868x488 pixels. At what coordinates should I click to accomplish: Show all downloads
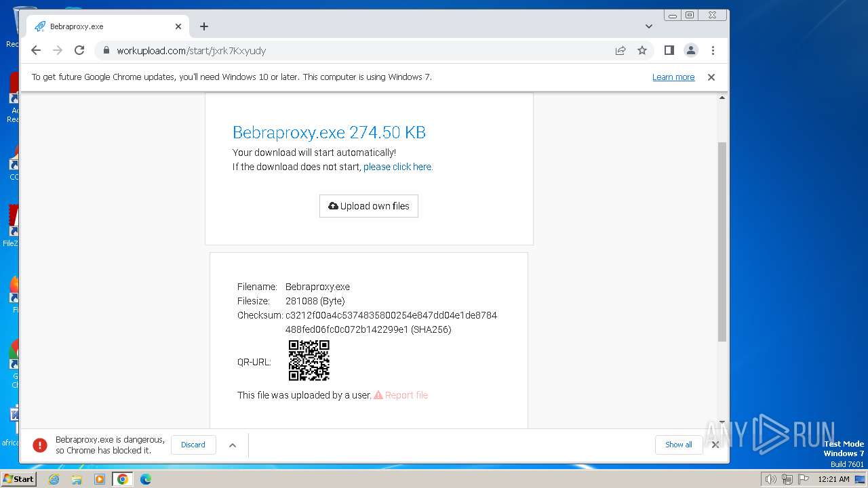tap(679, 445)
